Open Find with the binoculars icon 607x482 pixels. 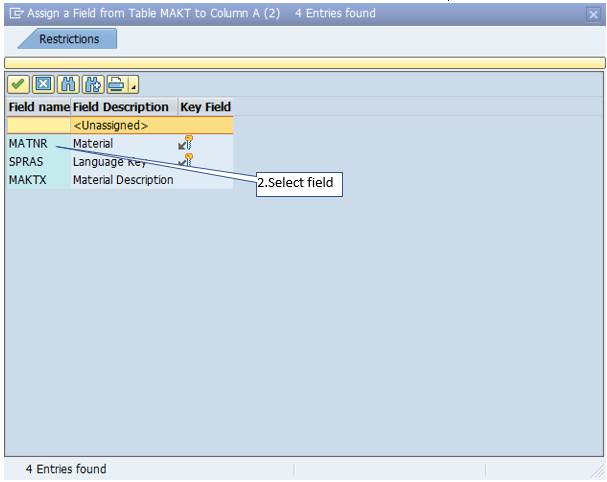68,84
